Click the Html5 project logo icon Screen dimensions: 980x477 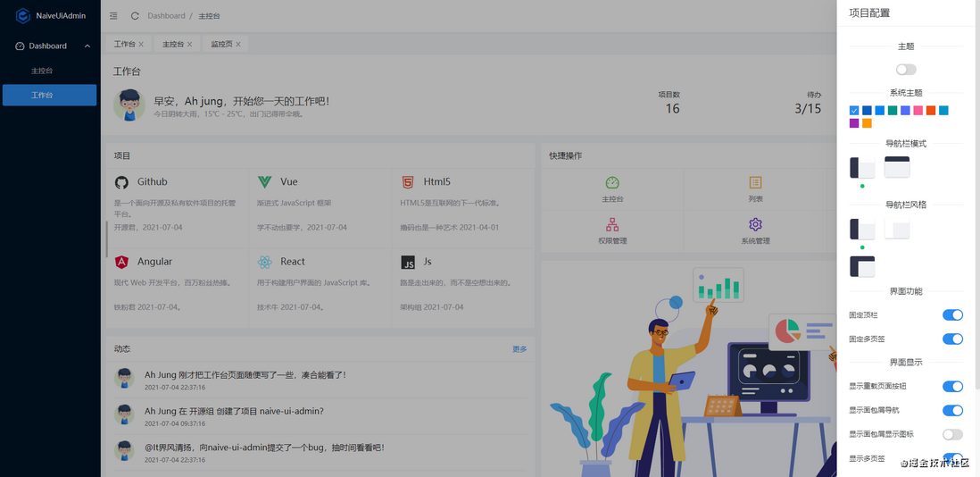(x=408, y=182)
